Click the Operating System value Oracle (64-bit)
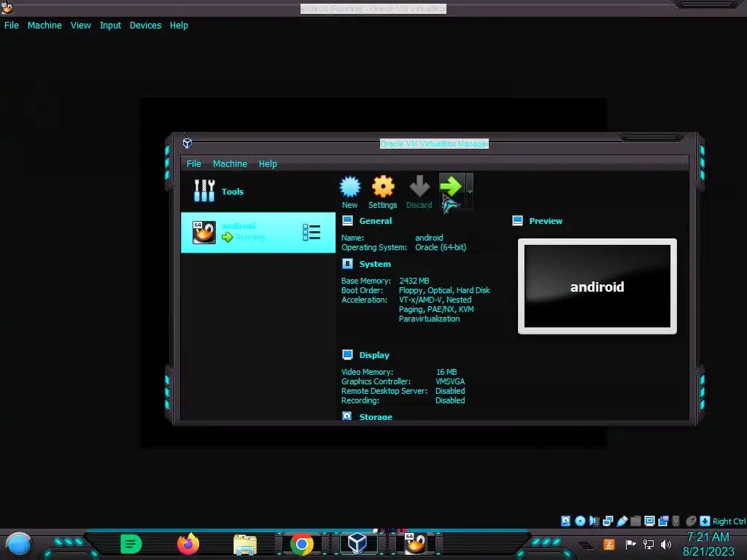The width and height of the screenshot is (747, 560). point(441,247)
